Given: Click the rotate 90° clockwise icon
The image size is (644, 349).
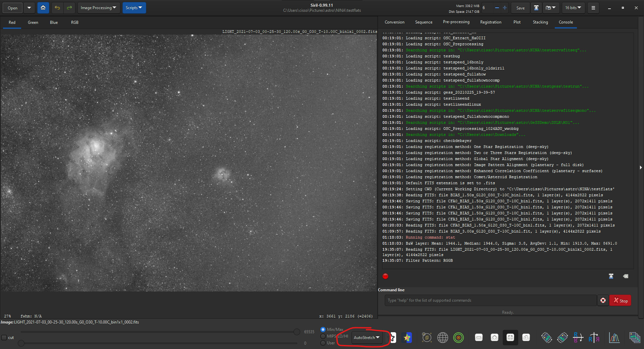Looking at the screenshot, I should [562, 338].
